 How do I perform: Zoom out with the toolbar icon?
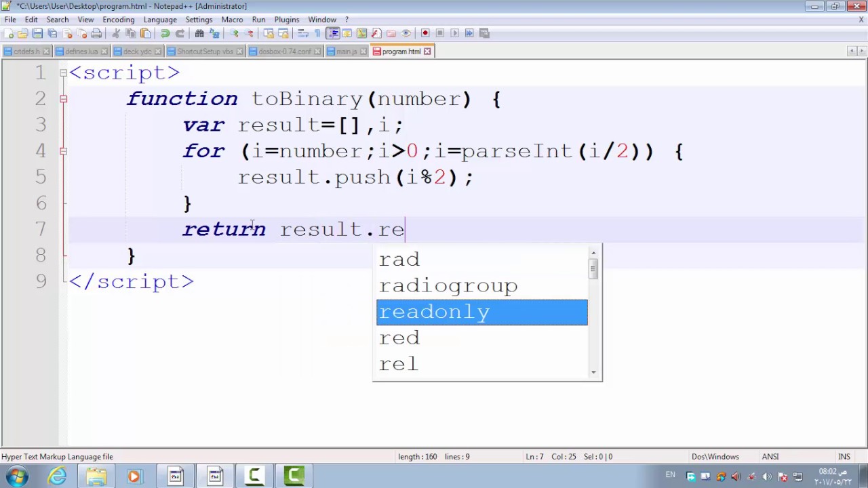(x=249, y=33)
